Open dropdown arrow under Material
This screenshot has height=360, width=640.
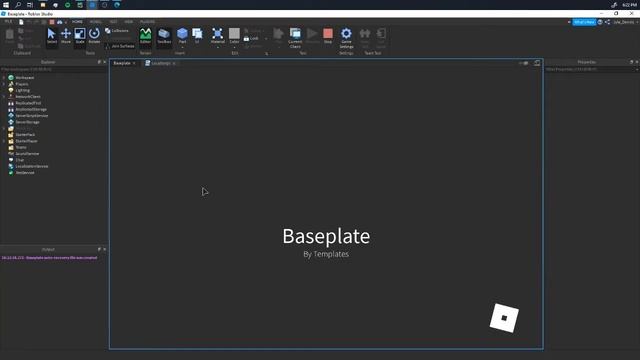click(x=218, y=47)
